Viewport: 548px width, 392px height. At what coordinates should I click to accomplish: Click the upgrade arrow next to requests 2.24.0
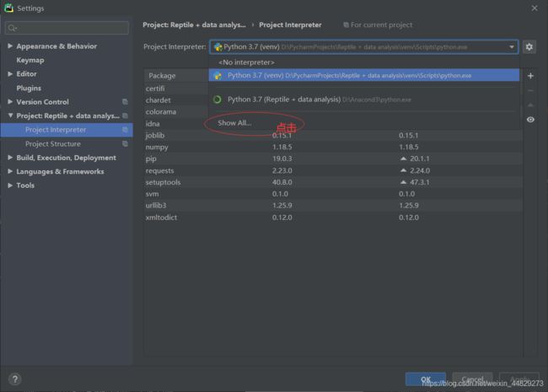point(403,170)
